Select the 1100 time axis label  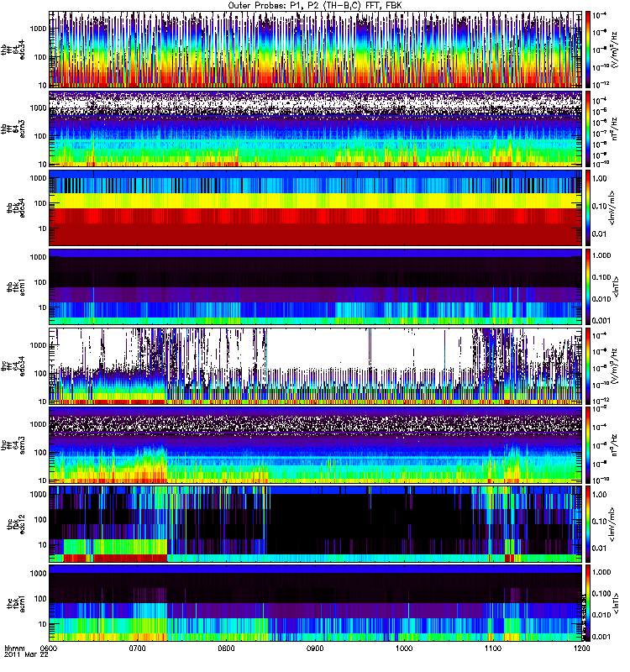492,650
